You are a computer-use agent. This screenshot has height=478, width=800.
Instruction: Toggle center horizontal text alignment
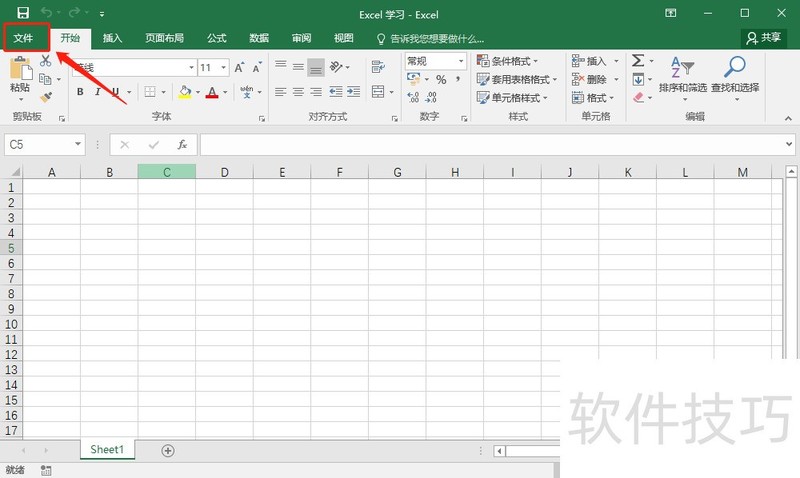click(297, 92)
